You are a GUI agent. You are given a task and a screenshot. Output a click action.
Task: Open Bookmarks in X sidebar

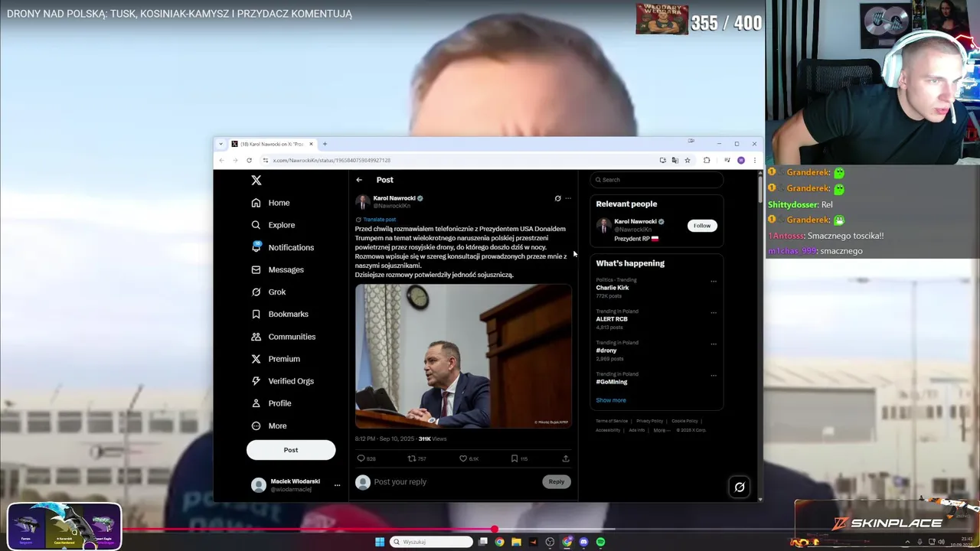point(279,314)
